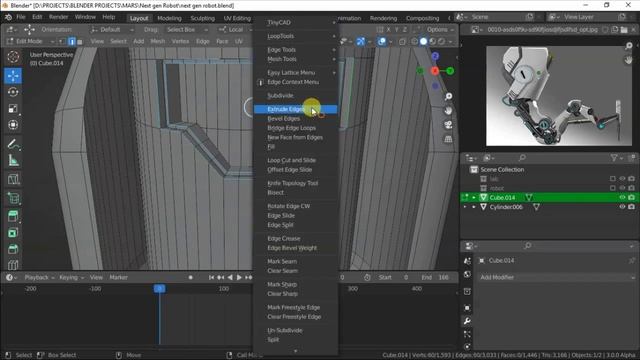Screen dimensions: 640x360
Task: Jump to the first frame button
Action: pos(211,278)
